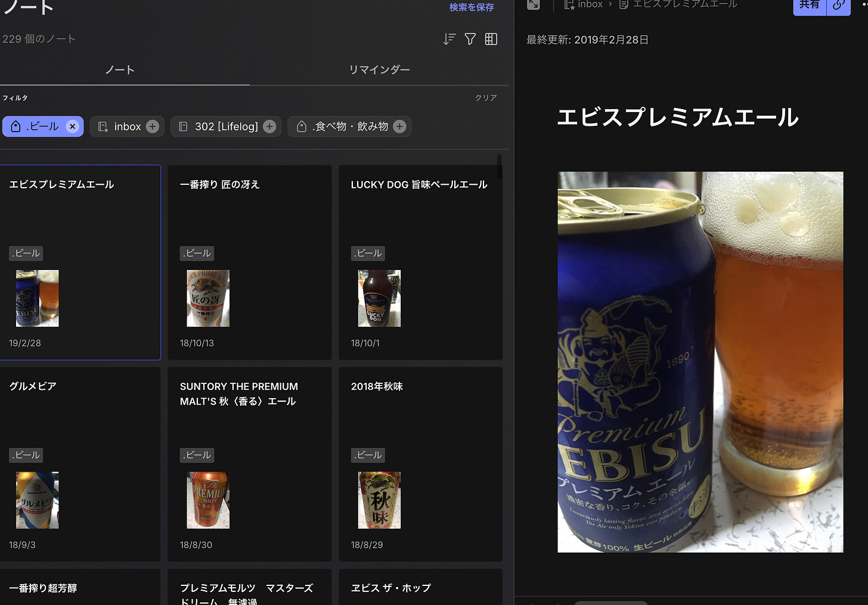This screenshot has height=605, width=868.
Task: Open LUCKY DOG 旨味ペールエール note
Action: 421,262
